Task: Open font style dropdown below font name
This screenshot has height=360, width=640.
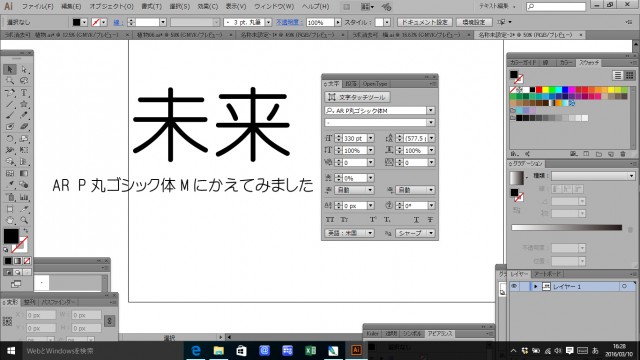Action: point(431,122)
